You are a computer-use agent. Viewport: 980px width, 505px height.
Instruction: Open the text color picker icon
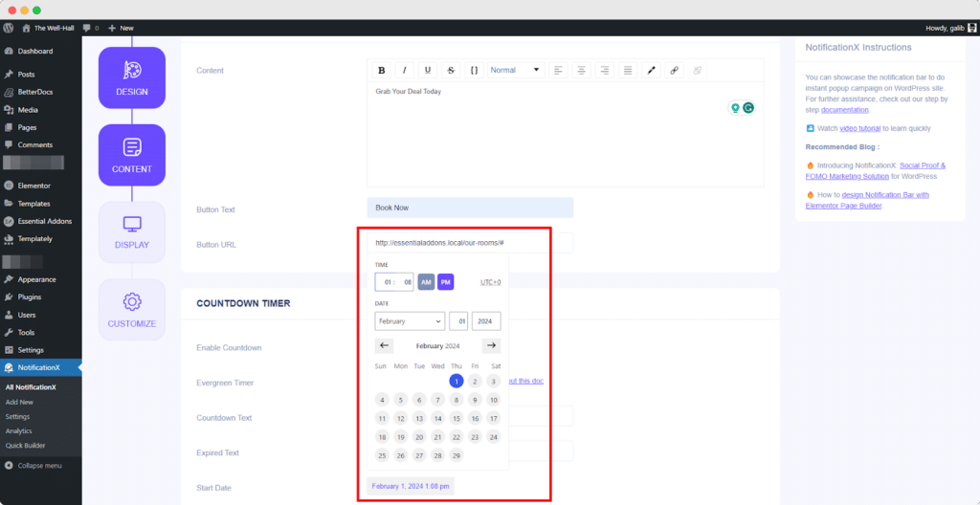tap(651, 71)
